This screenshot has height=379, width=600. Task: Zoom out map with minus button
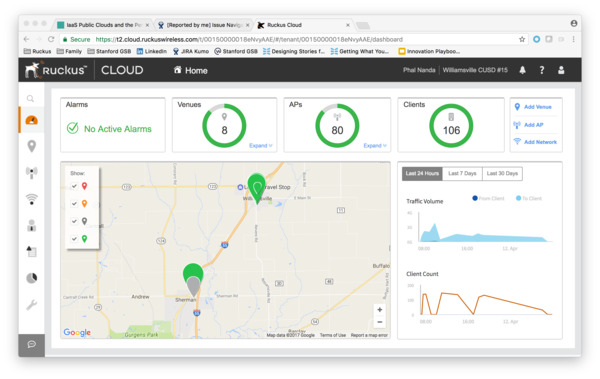pyautogui.click(x=380, y=322)
